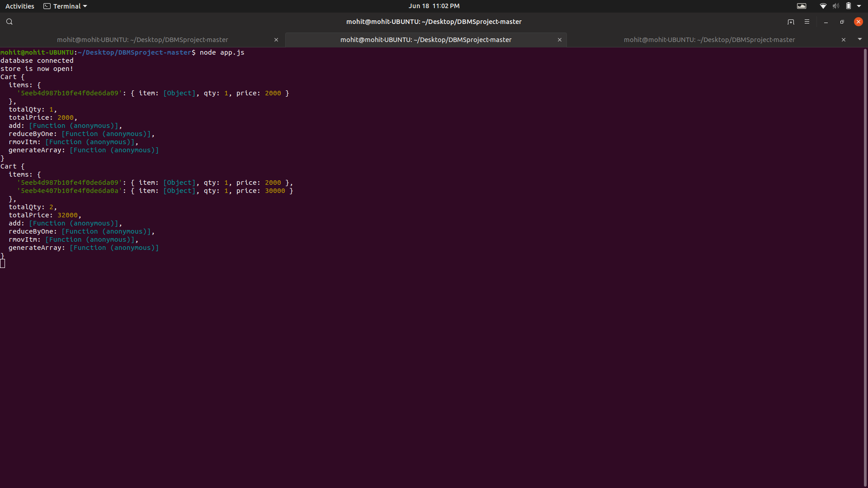The image size is (868, 488).
Task: Click the search icon in the terminal header
Action: tap(9, 21)
